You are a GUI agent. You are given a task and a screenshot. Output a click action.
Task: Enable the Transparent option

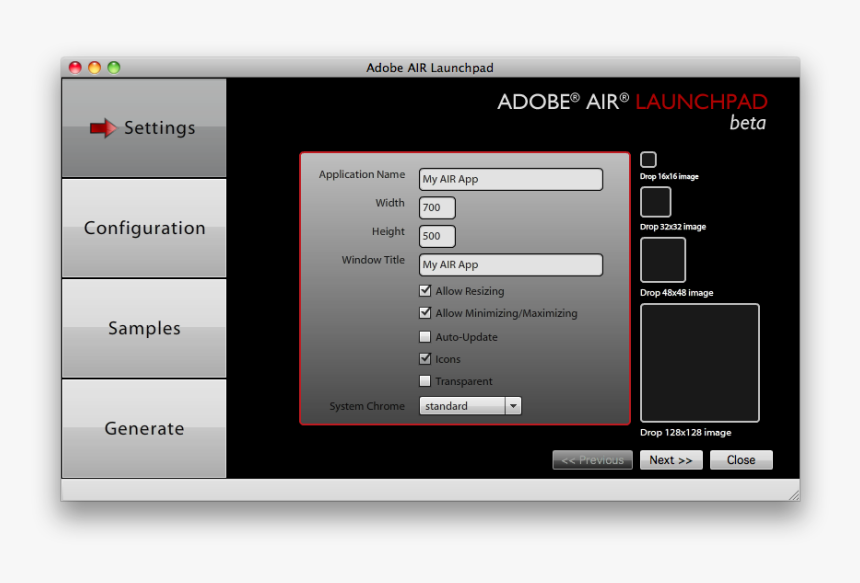pos(425,380)
